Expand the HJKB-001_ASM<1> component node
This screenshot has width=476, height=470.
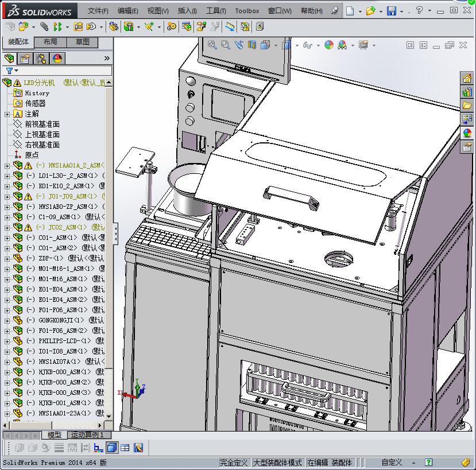click(x=7, y=403)
